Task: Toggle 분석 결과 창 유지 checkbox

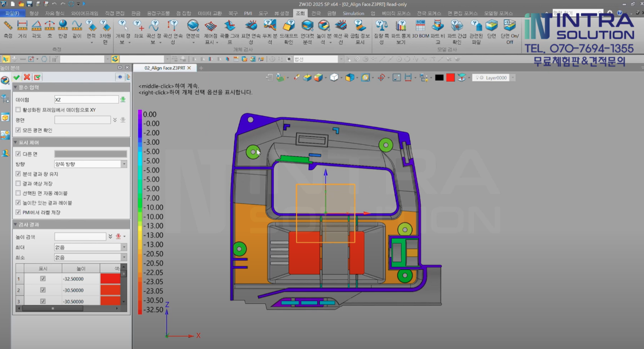Action: [18, 174]
